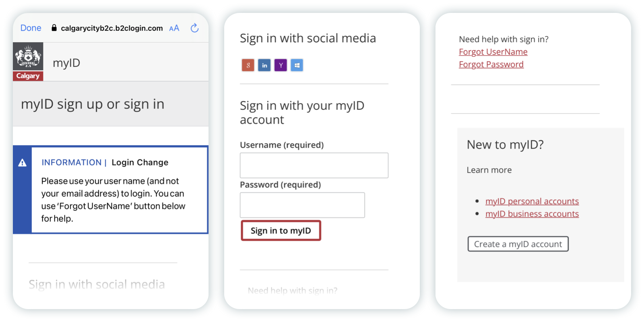
Task: Click the calgarycityb2c.b2clogin.com address bar
Action: 111,28
